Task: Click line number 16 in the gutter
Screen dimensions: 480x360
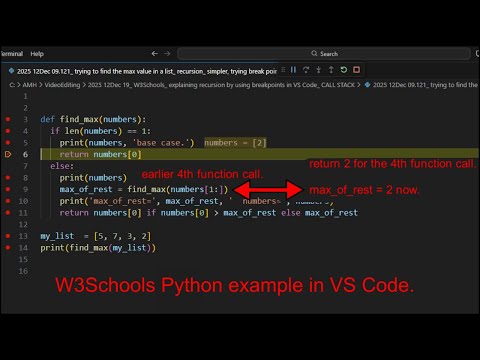Action: (23, 271)
